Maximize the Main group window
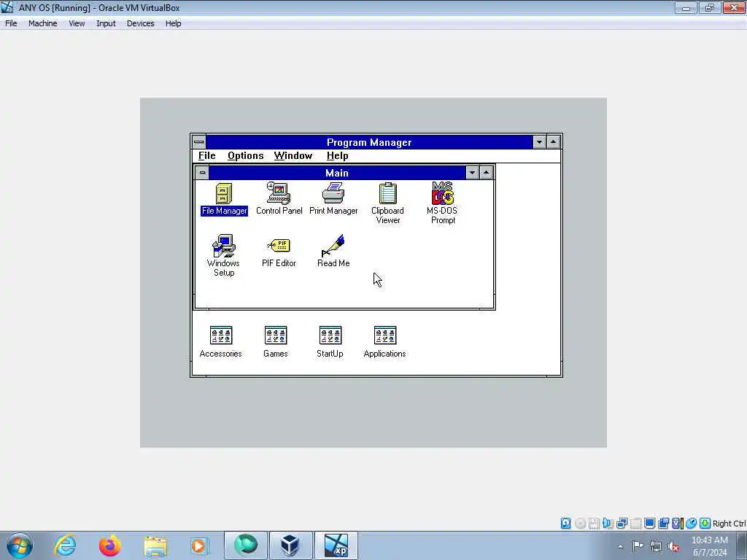747x560 pixels. pyautogui.click(x=486, y=172)
